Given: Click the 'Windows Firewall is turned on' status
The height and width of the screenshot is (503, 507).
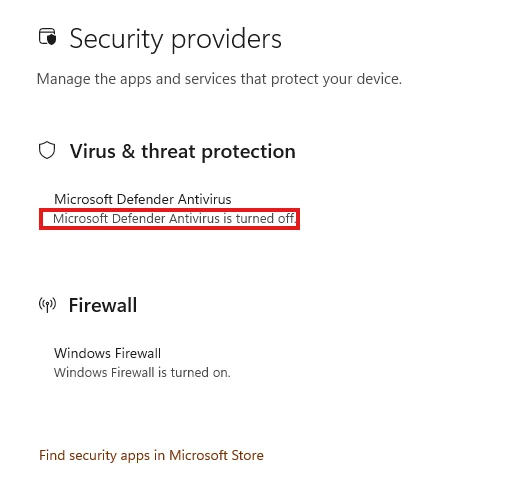Looking at the screenshot, I should (x=142, y=373).
